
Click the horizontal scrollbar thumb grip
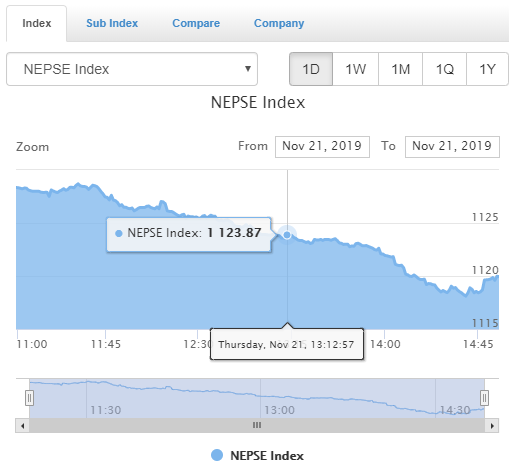click(x=257, y=425)
